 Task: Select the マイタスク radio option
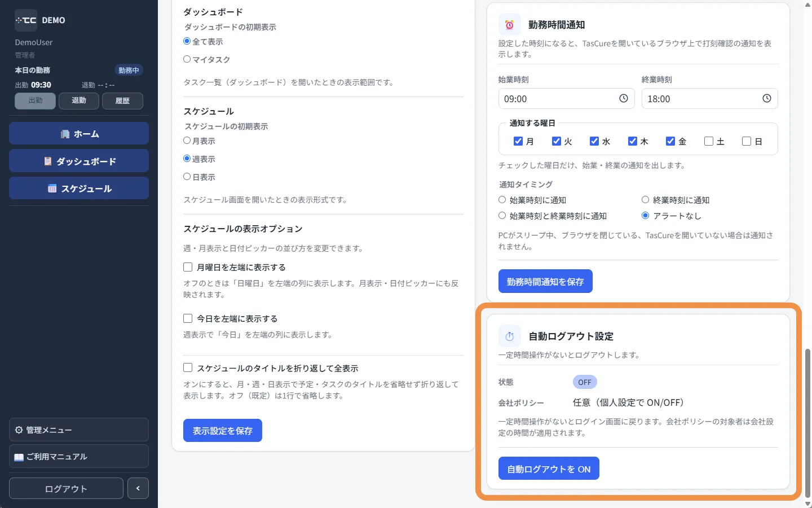coord(187,59)
